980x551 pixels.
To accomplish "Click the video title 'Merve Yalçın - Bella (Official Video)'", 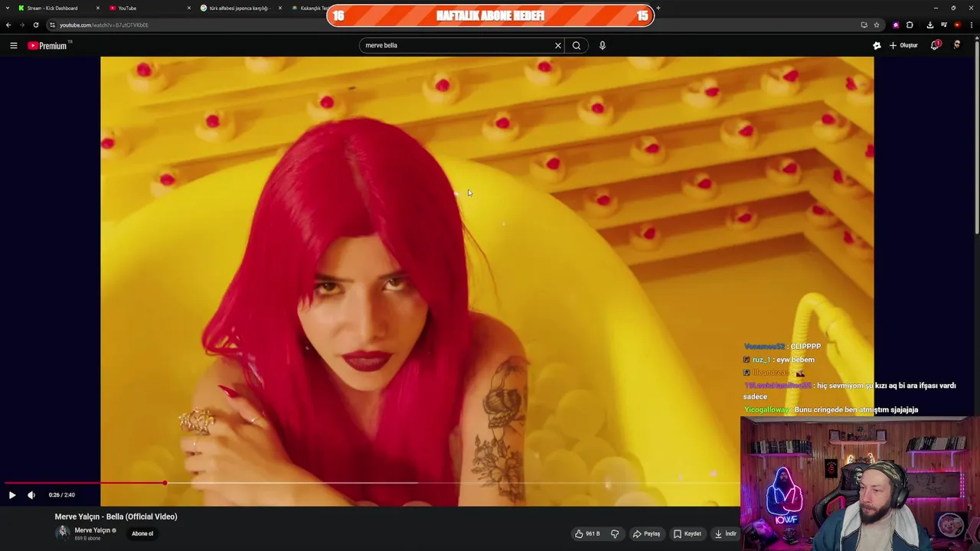I will pos(116,517).
